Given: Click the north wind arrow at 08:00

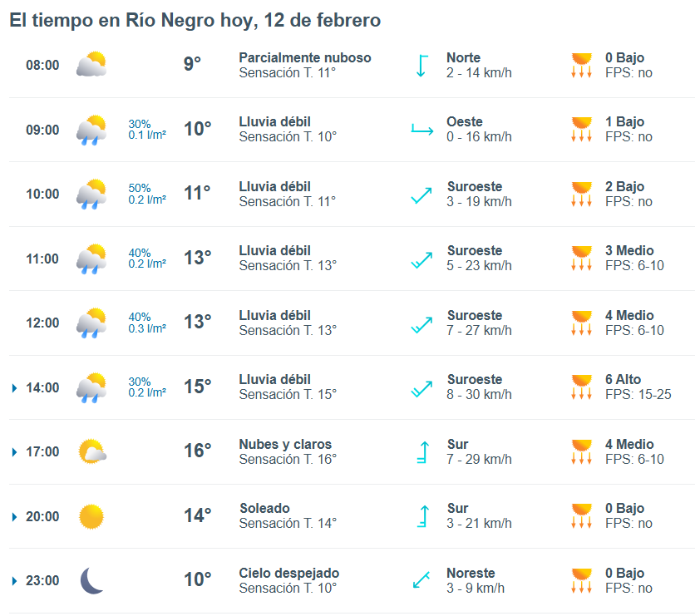Looking at the screenshot, I should [421, 66].
